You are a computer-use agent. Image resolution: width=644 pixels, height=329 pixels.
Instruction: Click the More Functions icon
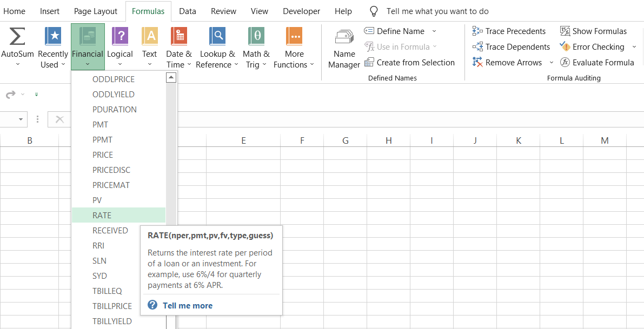294,37
